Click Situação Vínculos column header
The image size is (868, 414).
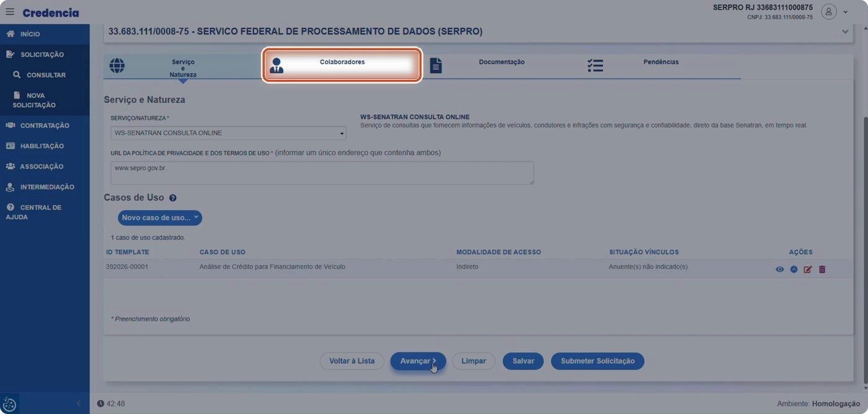point(644,252)
